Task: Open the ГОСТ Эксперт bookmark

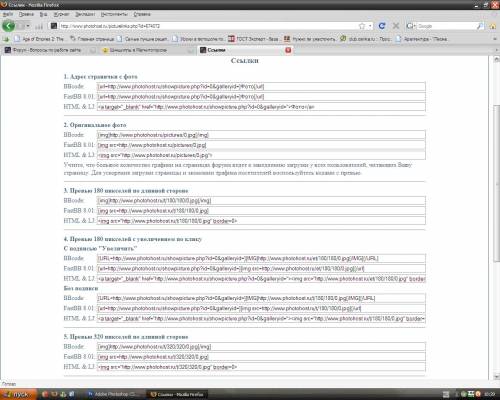Action: (x=253, y=39)
